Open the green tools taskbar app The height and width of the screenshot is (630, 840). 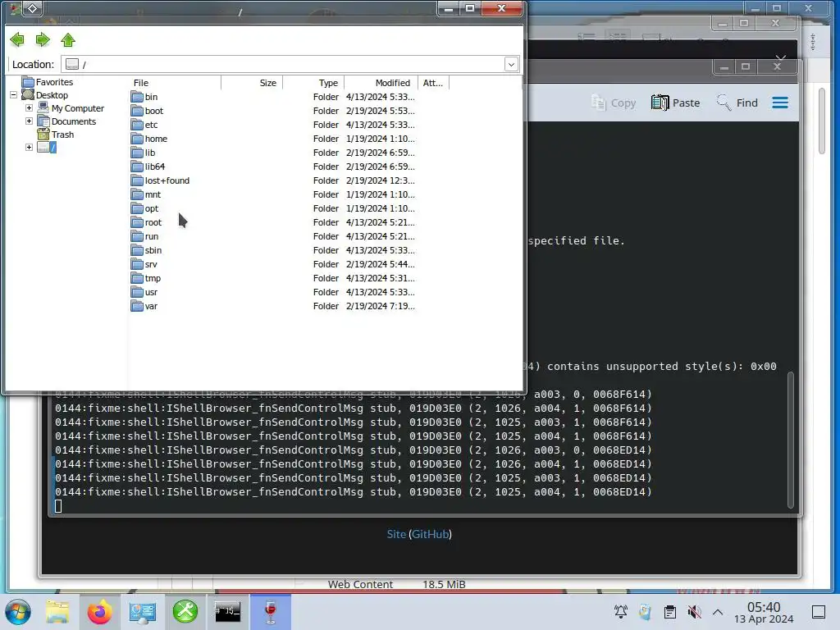[x=185, y=612]
